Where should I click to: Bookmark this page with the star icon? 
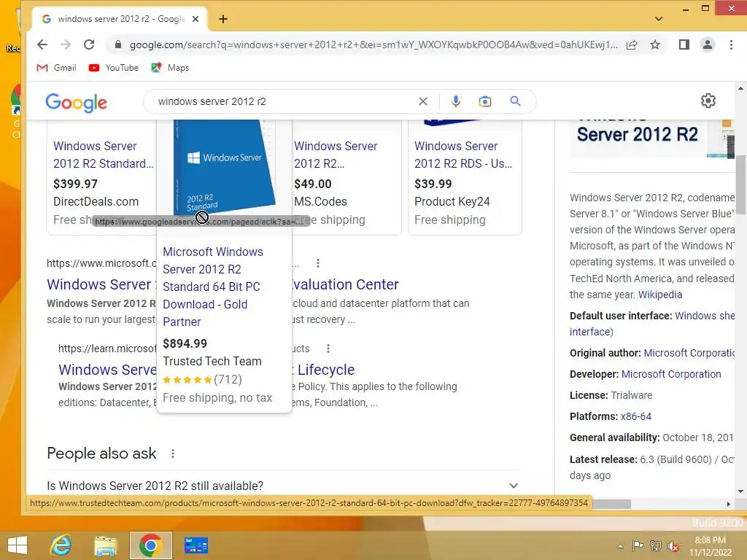655,44
